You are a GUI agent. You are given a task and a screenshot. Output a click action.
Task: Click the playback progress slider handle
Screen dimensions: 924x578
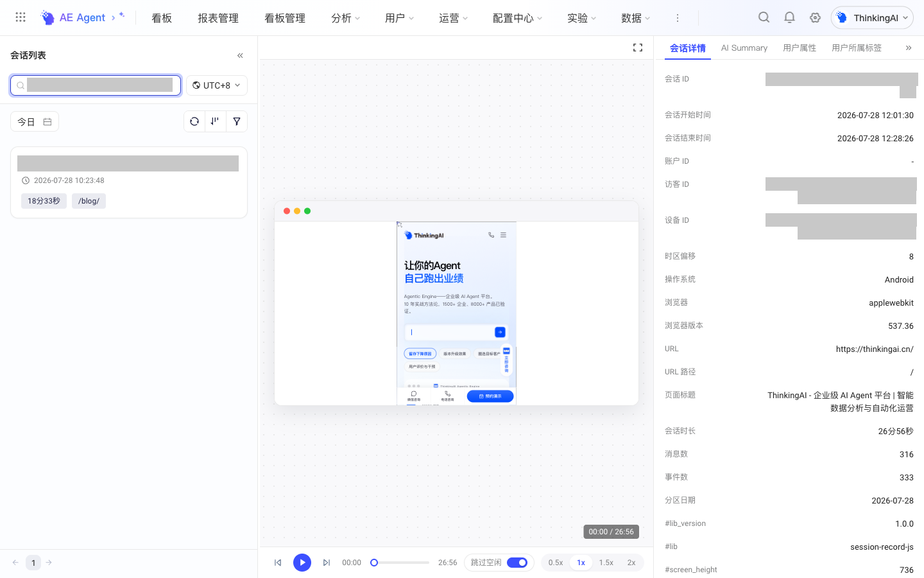click(374, 563)
